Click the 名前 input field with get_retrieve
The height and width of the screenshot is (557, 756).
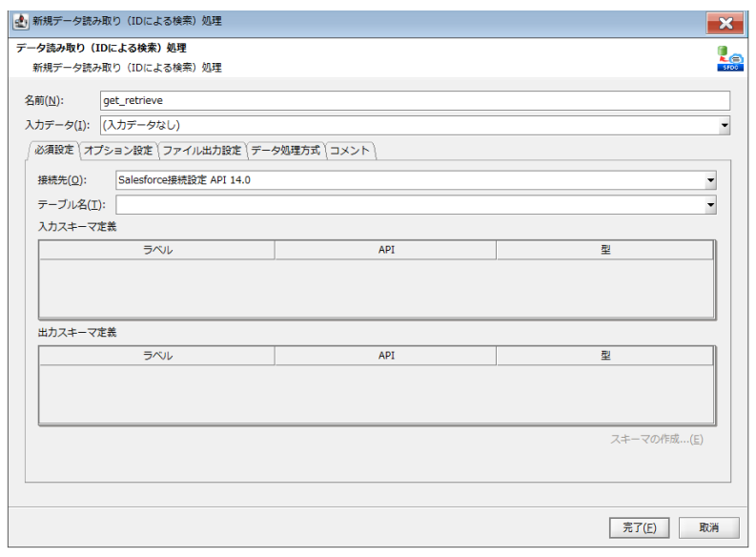click(415, 101)
